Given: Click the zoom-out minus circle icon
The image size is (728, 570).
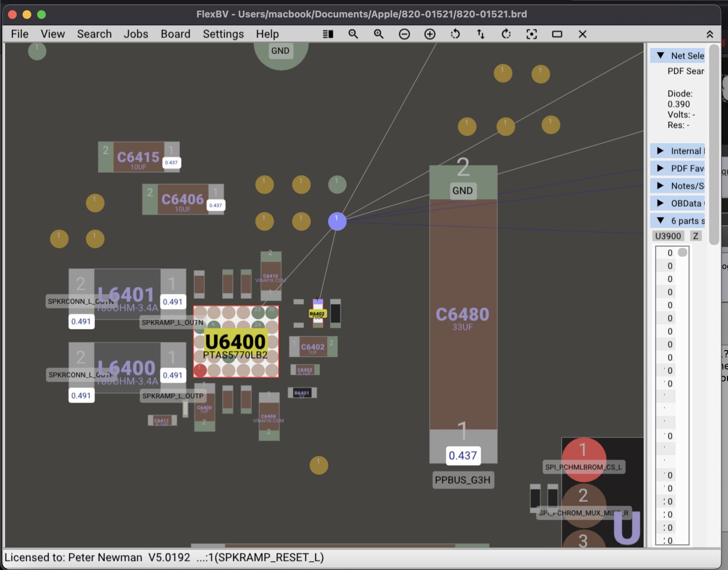Looking at the screenshot, I should pos(404,34).
